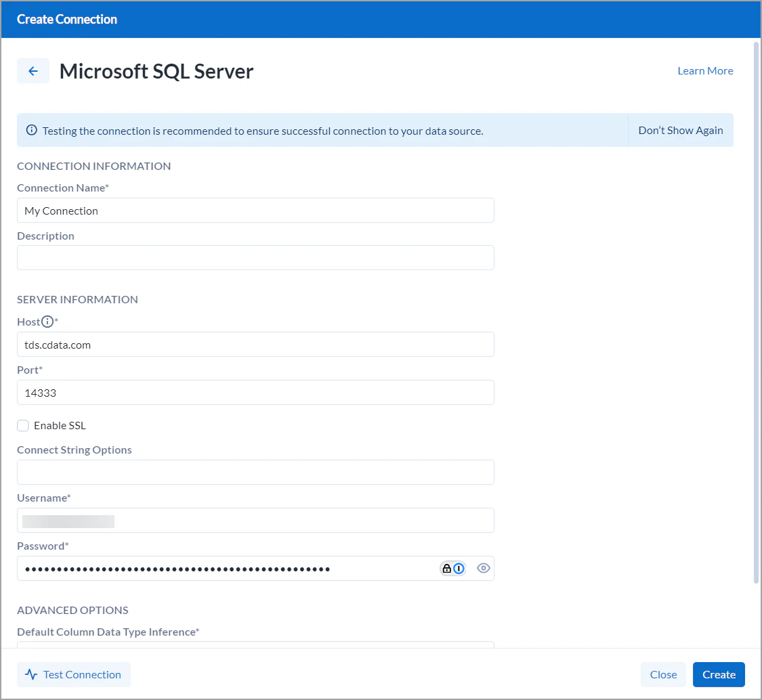Viewport: 762px width, 700px height.
Task: Click the Test Connection button
Action: [73, 674]
